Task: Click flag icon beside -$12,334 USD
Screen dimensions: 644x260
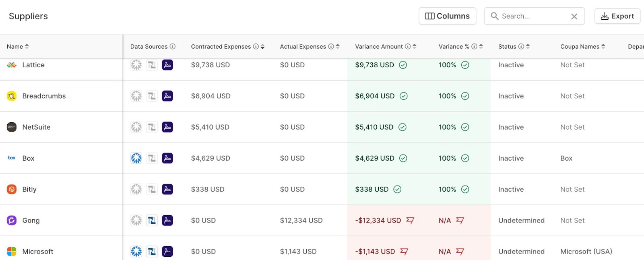Action: coord(410,221)
